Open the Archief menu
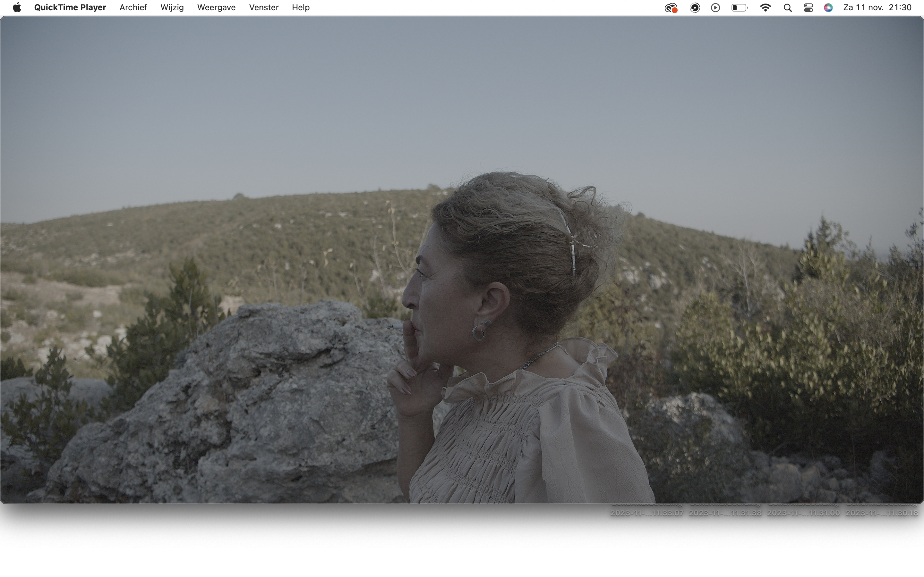 [133, 7]
